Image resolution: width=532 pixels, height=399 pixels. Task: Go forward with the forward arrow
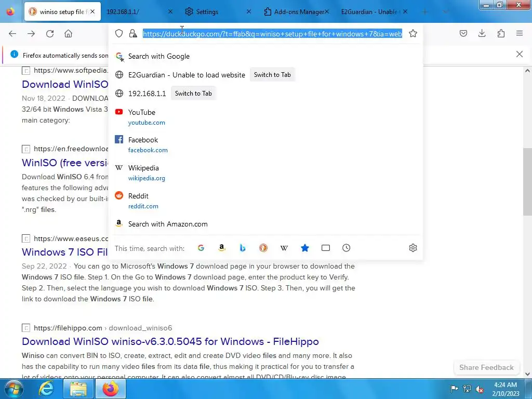31,34
